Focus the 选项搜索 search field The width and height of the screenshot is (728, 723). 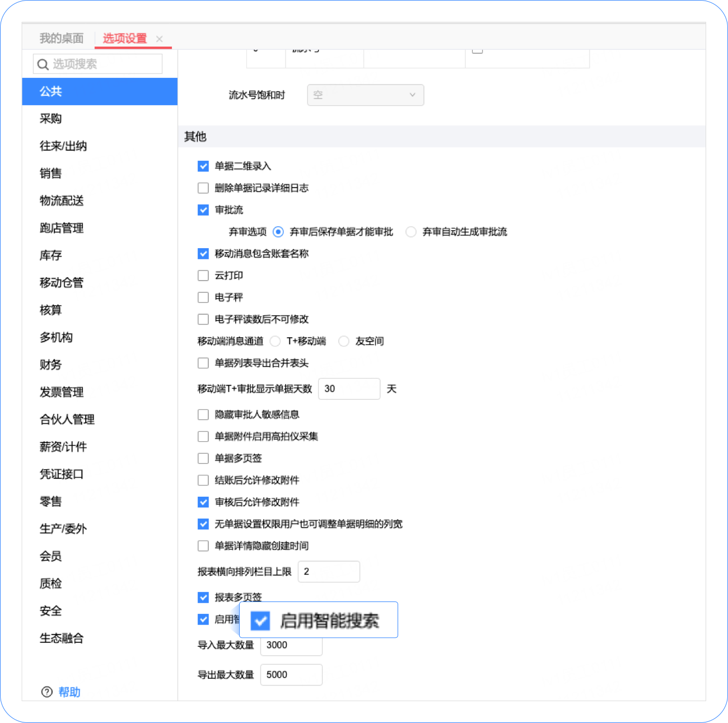98,64
